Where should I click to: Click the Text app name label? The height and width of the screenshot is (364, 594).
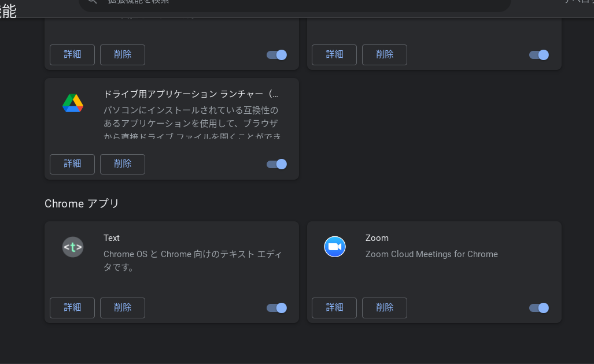[112, 238]
